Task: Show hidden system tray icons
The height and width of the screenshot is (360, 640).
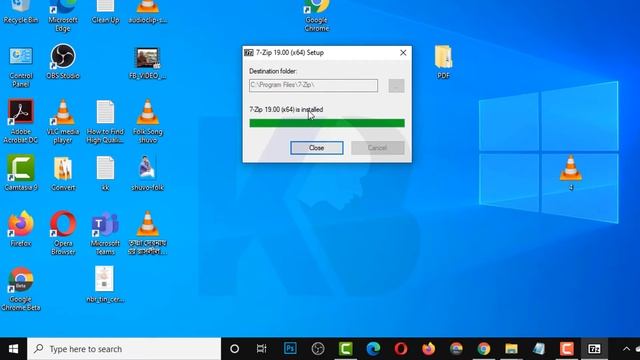Action: (x=626, y=349)
